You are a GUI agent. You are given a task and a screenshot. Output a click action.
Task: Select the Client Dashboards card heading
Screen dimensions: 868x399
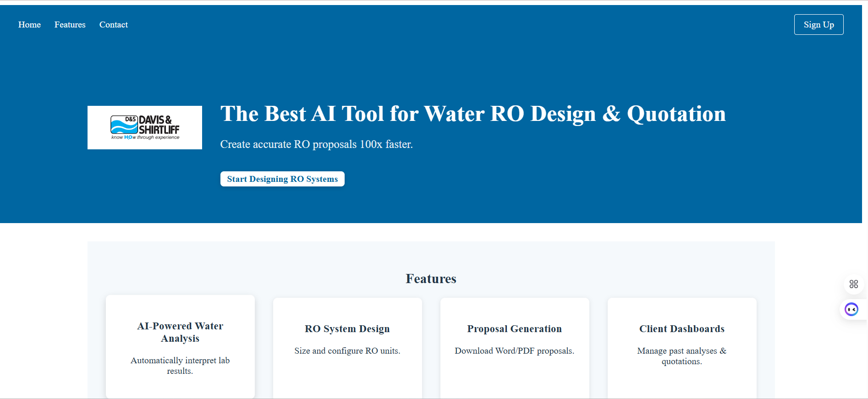(x=682, y=329)
